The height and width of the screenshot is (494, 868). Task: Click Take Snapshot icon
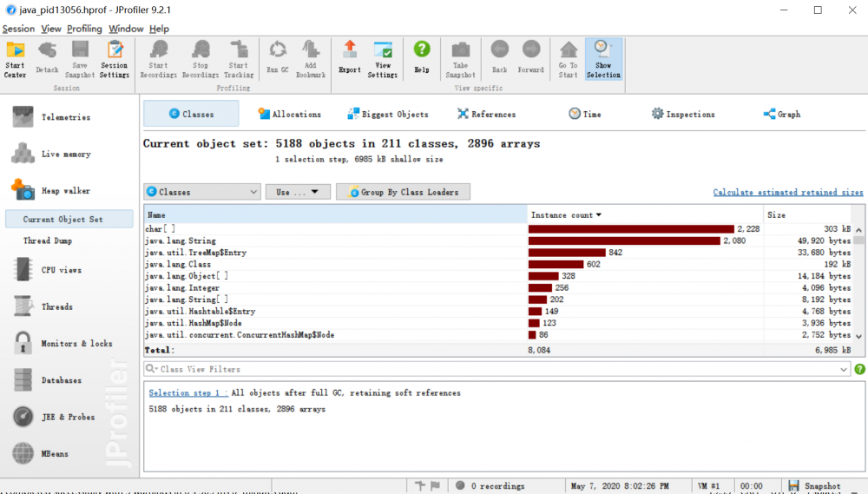click(461, 59)
